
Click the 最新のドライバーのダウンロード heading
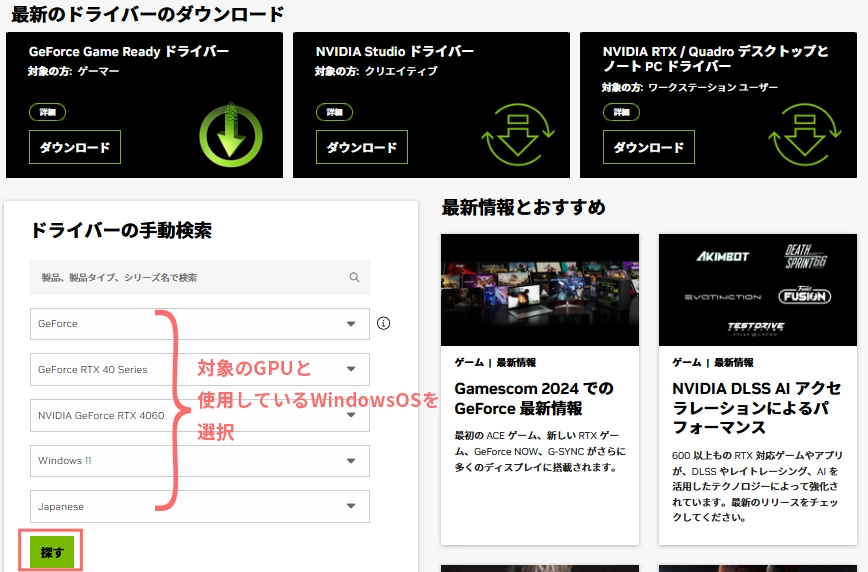pos(147,14)
